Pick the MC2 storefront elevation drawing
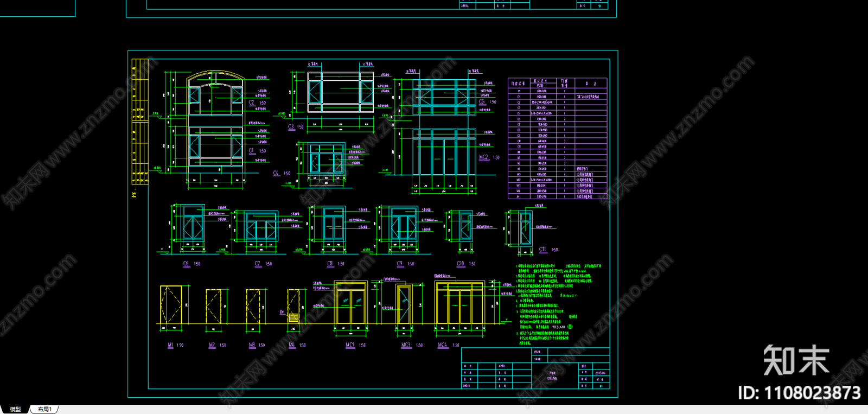Viewport: 868px width, 414px height. [444, 152]
